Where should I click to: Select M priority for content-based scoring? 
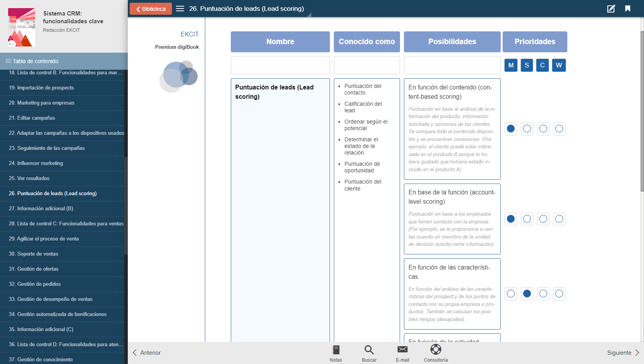(x=511, y=129)
